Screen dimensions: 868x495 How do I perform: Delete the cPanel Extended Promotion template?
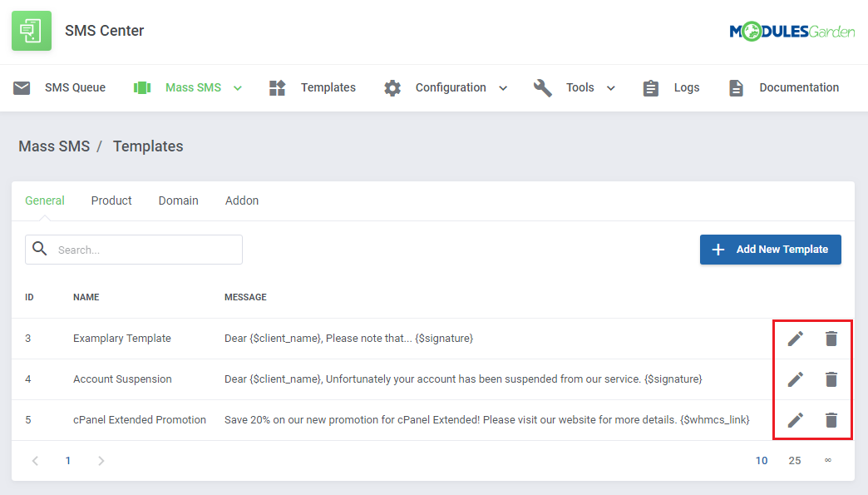pyautogui.click(x=831, y=419)
